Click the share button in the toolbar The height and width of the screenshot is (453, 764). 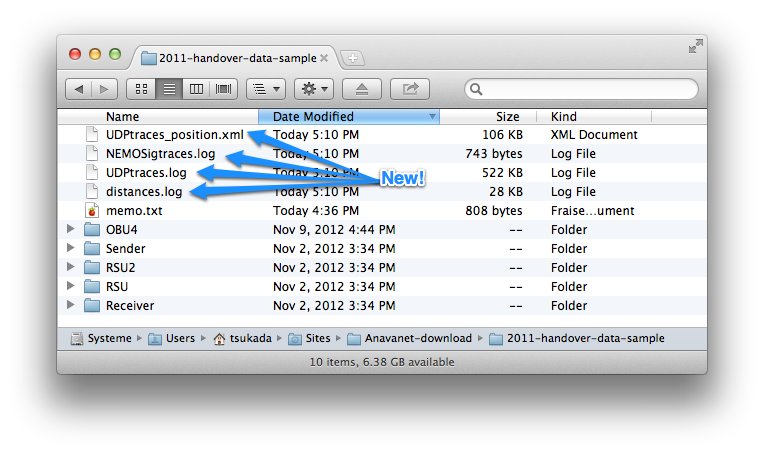pos(410,89)
